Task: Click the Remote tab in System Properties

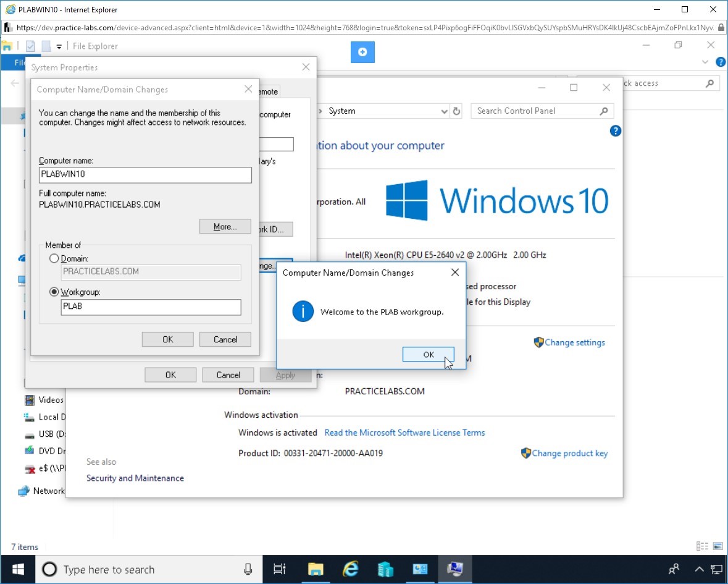Action: 269,91
